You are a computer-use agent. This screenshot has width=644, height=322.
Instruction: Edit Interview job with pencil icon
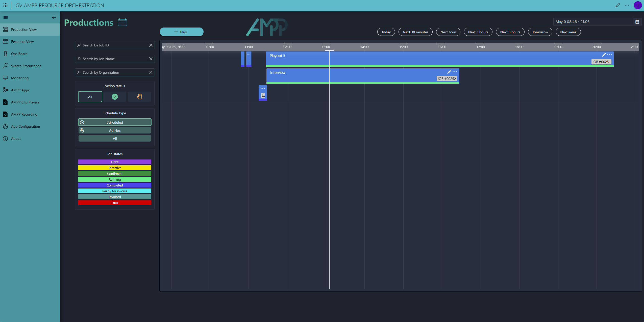[x=449, y=72]
